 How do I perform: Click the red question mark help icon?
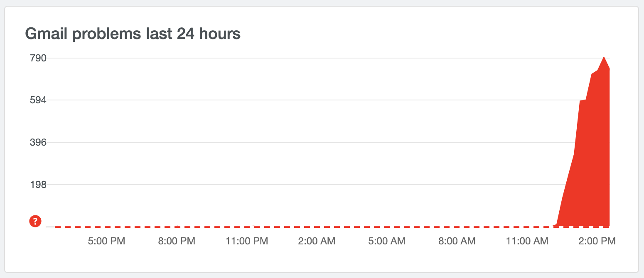click(35, 221)
